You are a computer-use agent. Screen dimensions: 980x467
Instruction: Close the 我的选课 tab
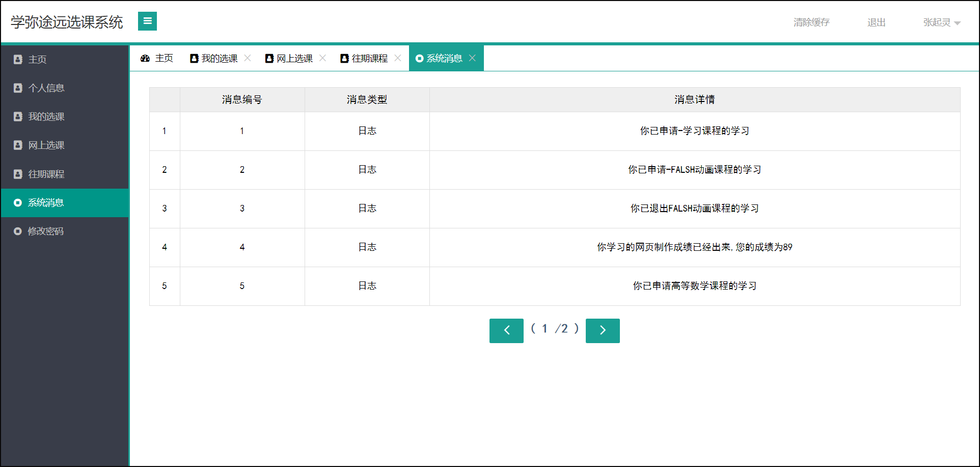pos(248,58)
